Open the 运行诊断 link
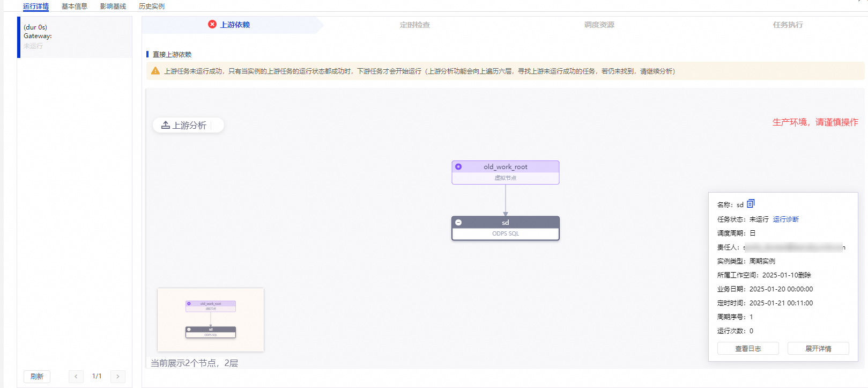This screenshot has width=868, height=388. [786, 219]
